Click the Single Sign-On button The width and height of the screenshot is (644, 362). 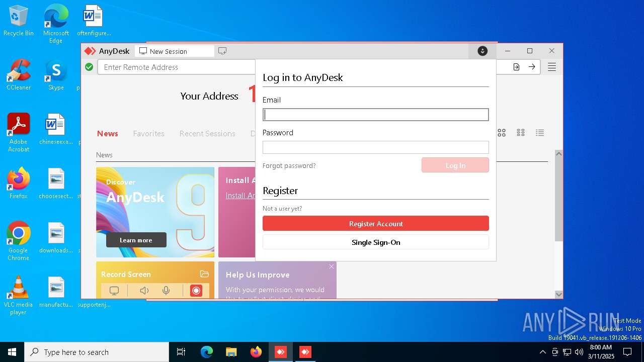coord(376,242)
